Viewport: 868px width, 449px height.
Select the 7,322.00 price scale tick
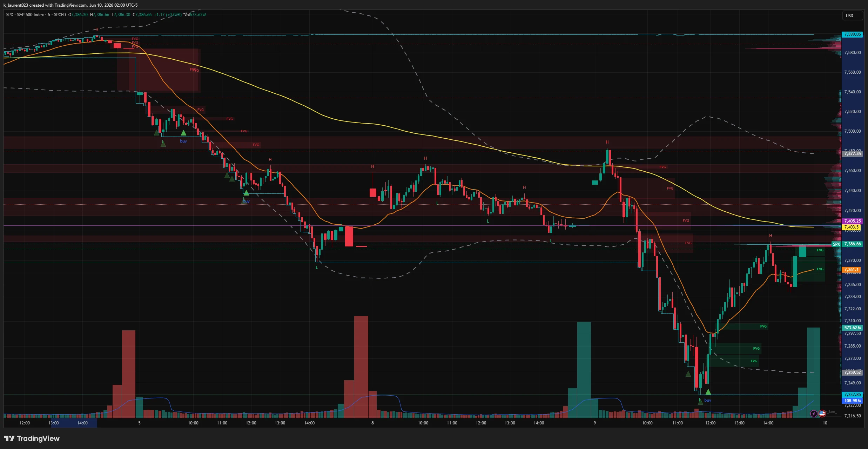click(x=852, y=309)
